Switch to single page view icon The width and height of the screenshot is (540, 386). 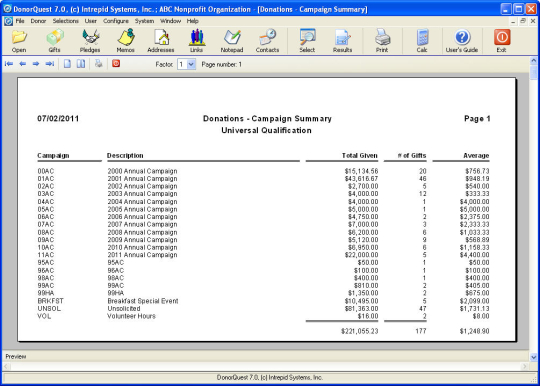coord(68,64)
